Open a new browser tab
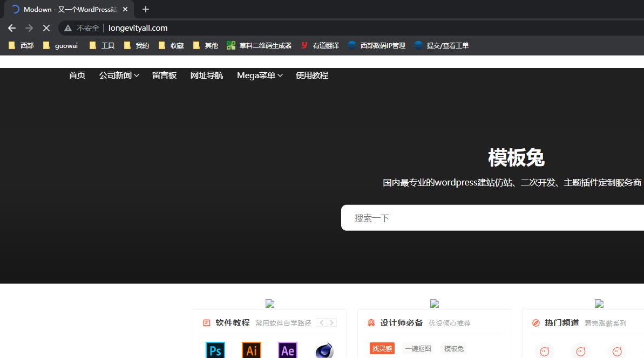Viewport: 644px width, 358px height. coord(145,9)
